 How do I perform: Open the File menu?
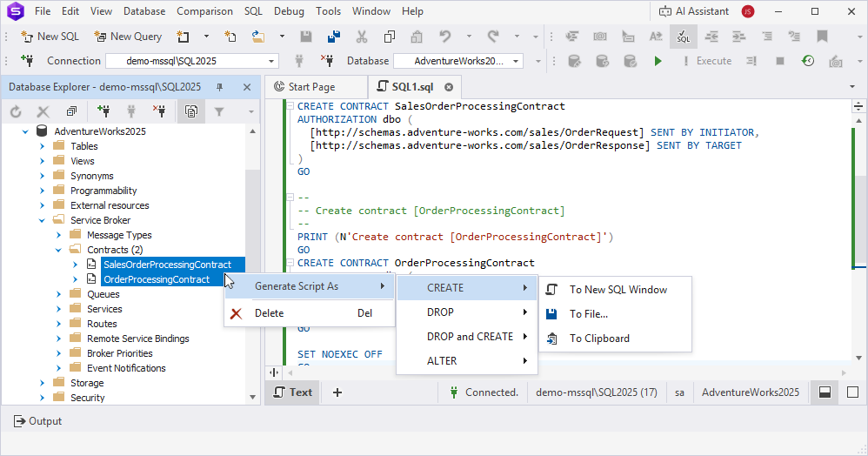tap(42, 11)
